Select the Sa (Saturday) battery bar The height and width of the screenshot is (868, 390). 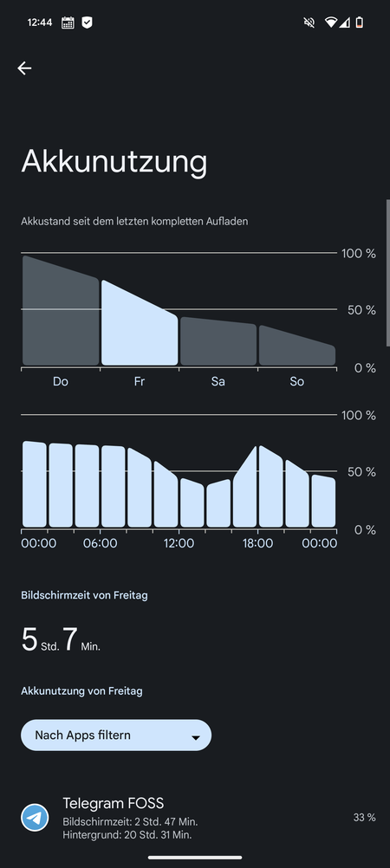(x=218, y=341)
